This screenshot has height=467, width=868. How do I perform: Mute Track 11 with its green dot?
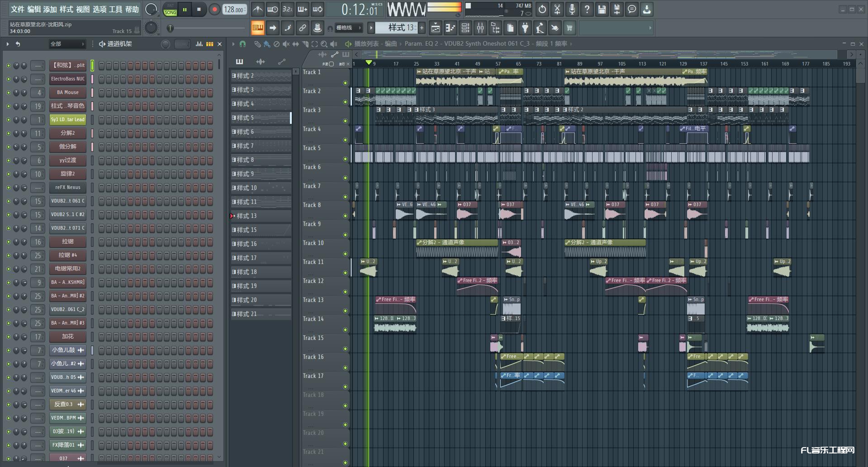(x=345, y=273)
